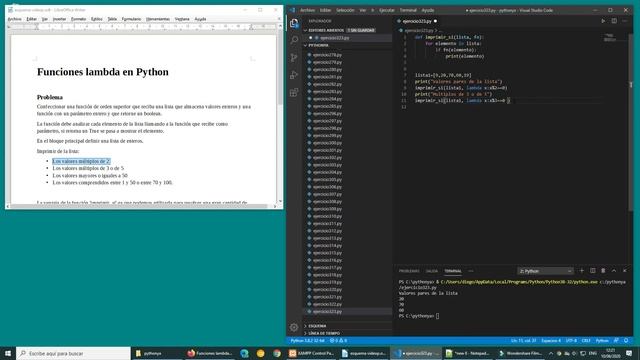Click the heading 'Funciones lambda en Python'

[102, 72]
